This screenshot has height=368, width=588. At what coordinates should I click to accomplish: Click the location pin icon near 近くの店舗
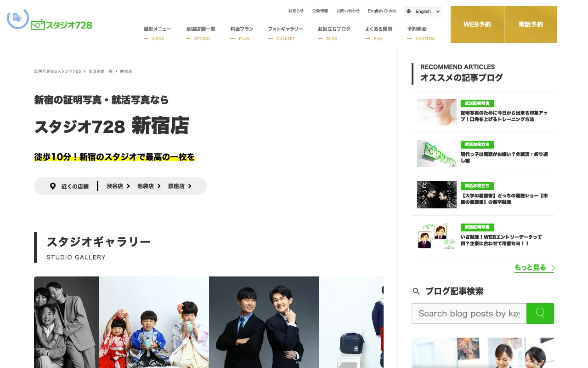(53, 186)
